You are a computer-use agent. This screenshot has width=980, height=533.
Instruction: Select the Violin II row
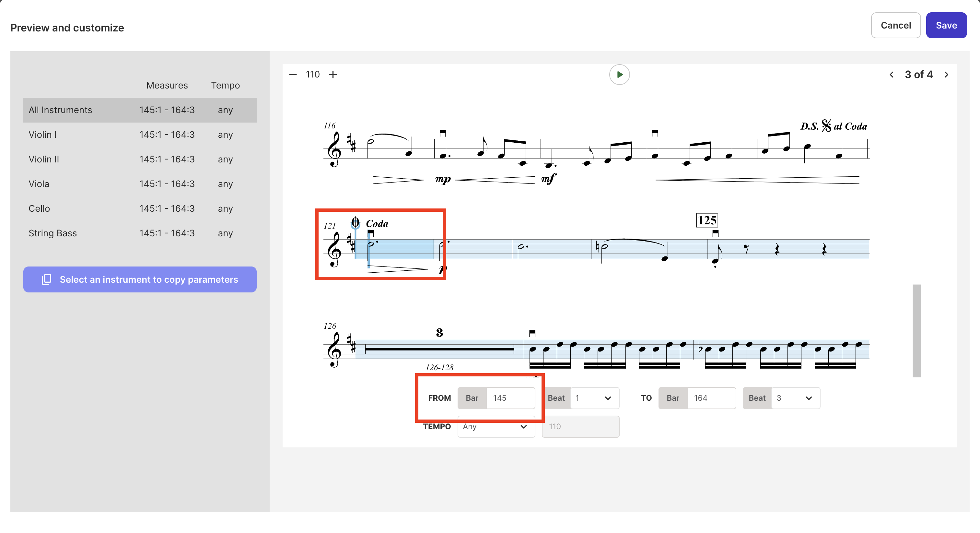click(140, 159)
